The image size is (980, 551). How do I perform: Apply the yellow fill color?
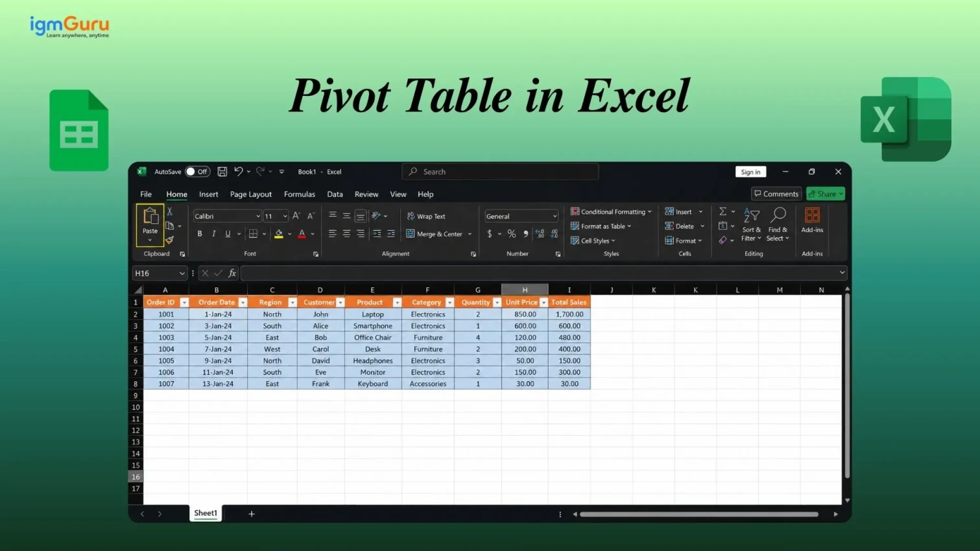point(279,234)
